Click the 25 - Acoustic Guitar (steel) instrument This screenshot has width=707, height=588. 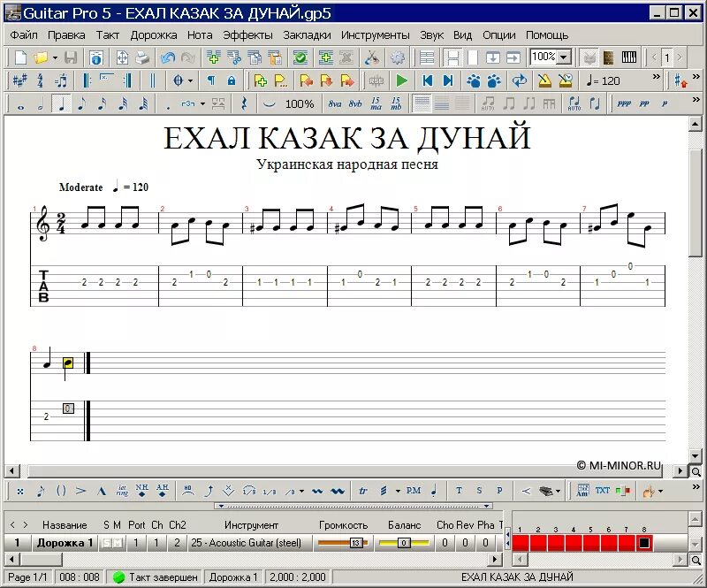click(247, 543)
